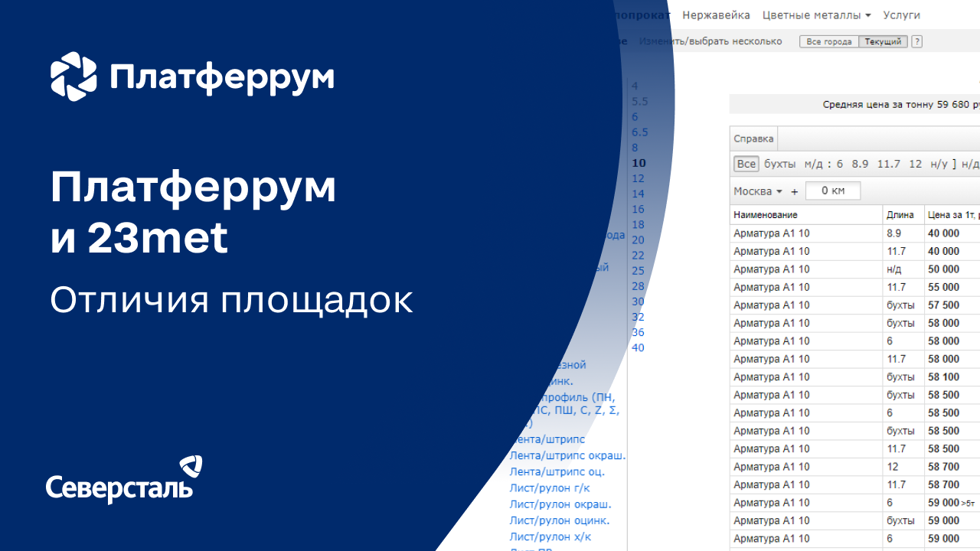Open the Лента/штрипс окраш. category link
Viewport: 980px width, 551px height.
click(567, 455)
